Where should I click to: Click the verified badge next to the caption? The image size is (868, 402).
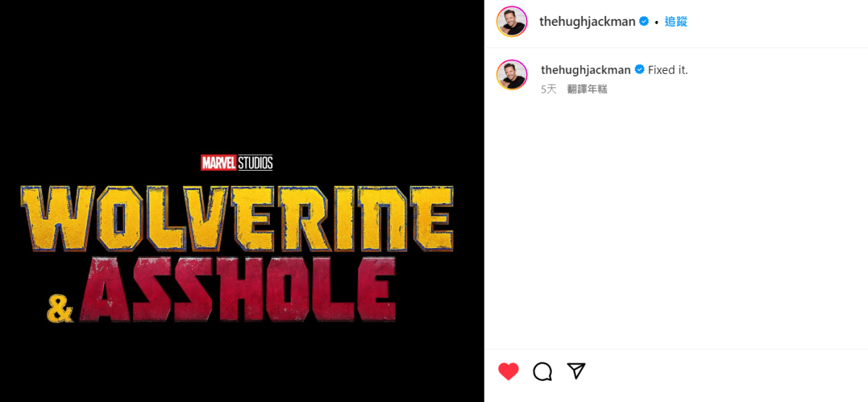[x=639, y=69]
